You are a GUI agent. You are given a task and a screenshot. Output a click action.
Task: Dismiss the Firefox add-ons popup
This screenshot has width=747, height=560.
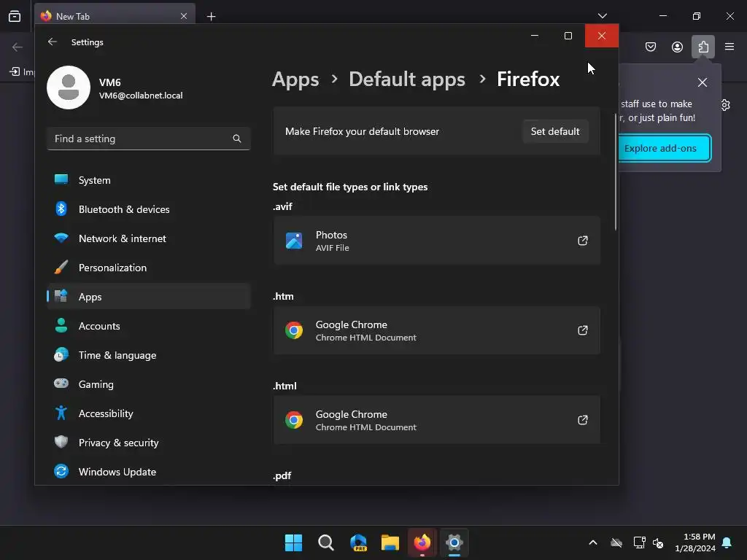click(703, 82)
